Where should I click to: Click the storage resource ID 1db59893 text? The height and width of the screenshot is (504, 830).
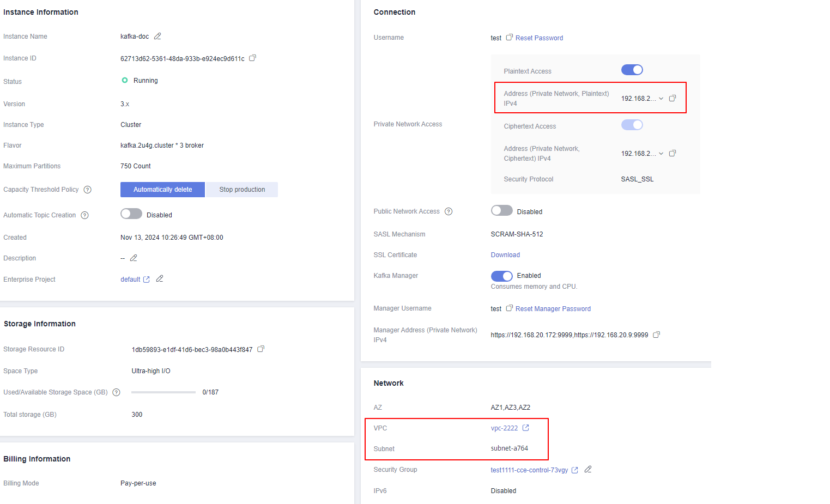coord(192,349)
